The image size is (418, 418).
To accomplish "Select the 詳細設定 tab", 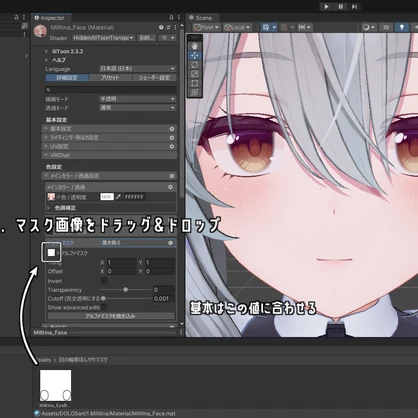I will (x=67, y=78).
